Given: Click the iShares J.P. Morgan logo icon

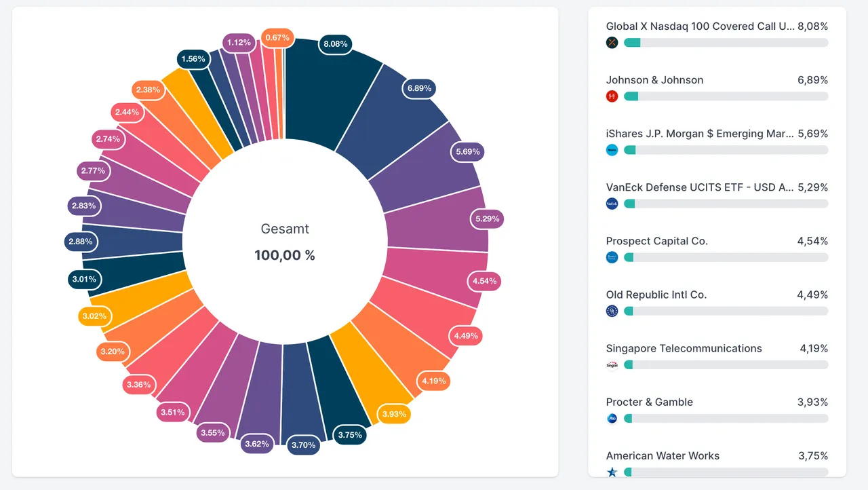Looking at the screenshot, I should point(612,150).
